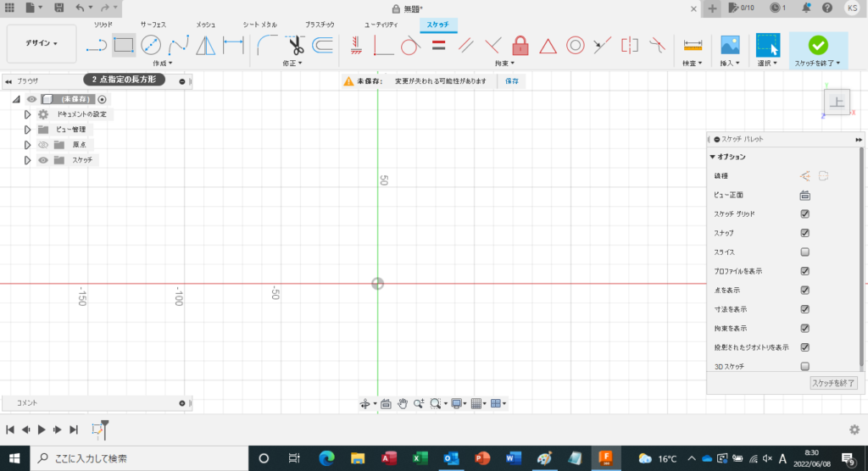
Task: Switch to the メッシュ tab
Action: coord(205,25)
